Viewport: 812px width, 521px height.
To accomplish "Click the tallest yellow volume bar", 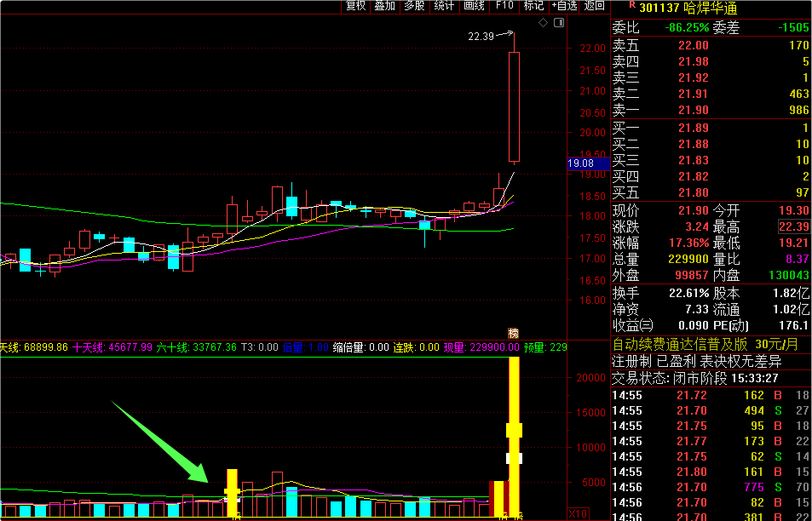I will (x=515, y=438).
